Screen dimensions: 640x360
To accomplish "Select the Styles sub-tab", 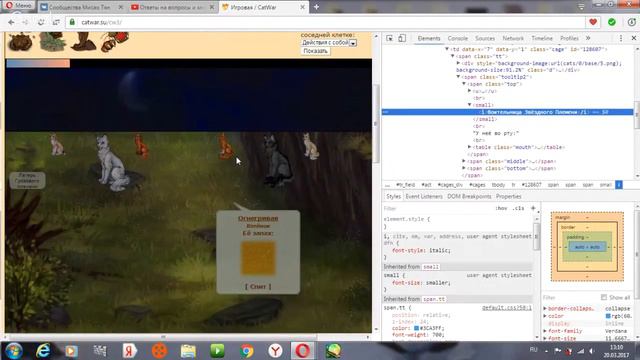I will click(x=393, y=196).
